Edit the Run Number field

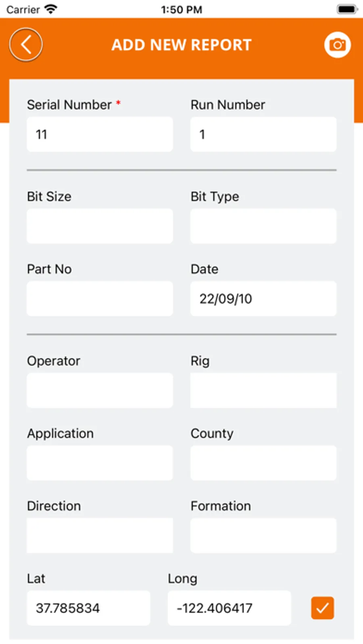(263, 134)
